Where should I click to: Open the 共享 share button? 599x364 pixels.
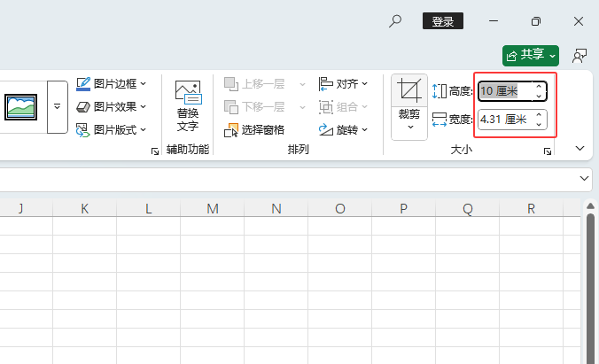point(530,55)
